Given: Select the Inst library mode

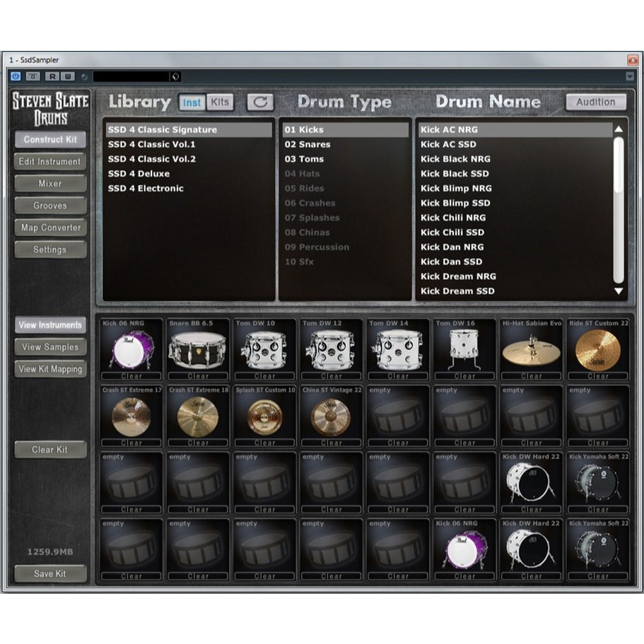Looking at the screenshot, I should tap(191, 101).
